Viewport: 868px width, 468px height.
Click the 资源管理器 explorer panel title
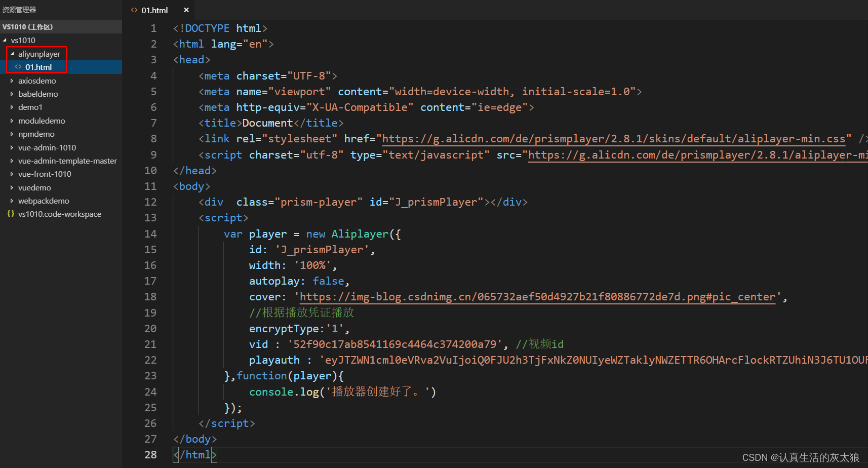(x=19, y=10)
